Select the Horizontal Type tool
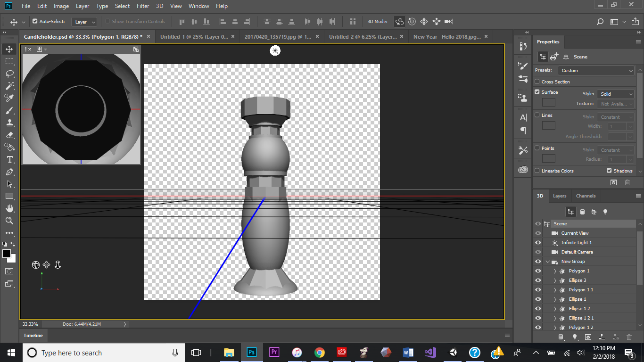644x362 pixels. 10,159
